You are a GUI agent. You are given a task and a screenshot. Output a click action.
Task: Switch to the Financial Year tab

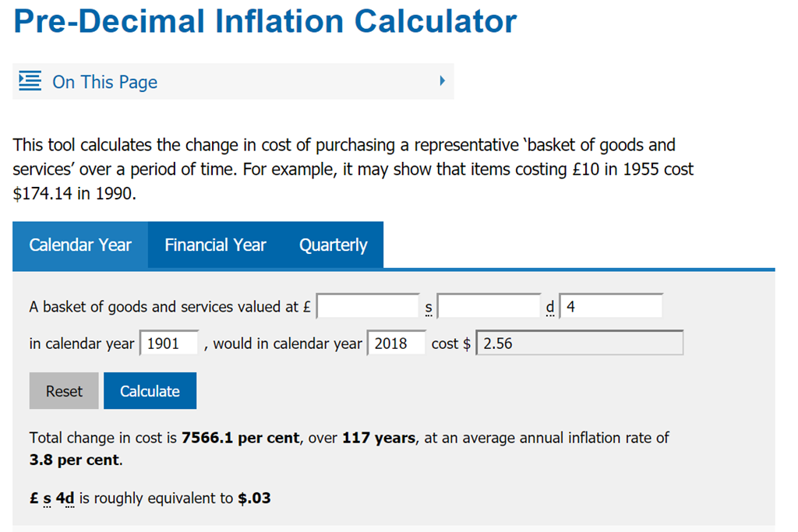(215, 245)
